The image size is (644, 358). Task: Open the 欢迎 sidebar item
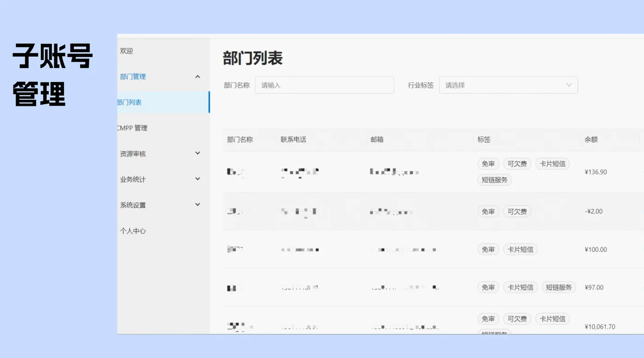point(126,51)
